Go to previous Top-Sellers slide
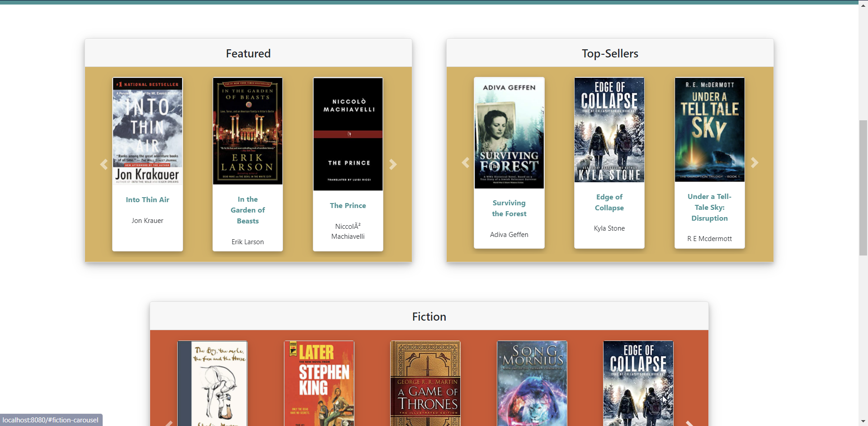Screen dimensions: 868x426 [465, 163]
